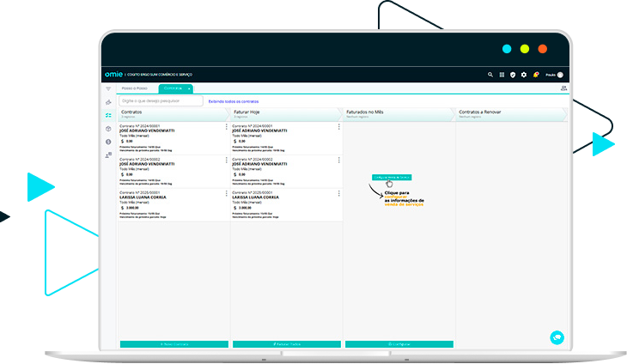Screen dimensions: 627x364
Task: Click the shield checkmark icon in the top bar
Action: pyautogui.click(x=513, y=75)
